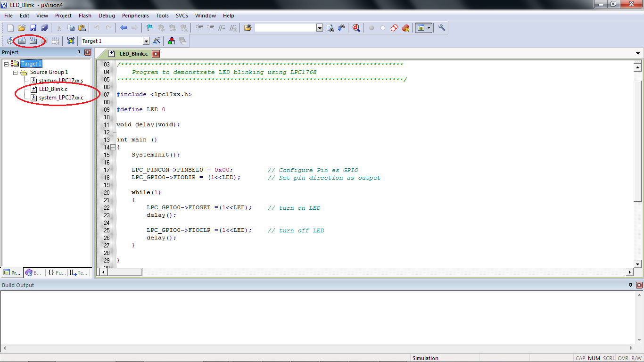Click the SystemInit(); line of code
This screenshot has width=644, height=362.
(156, 155)
